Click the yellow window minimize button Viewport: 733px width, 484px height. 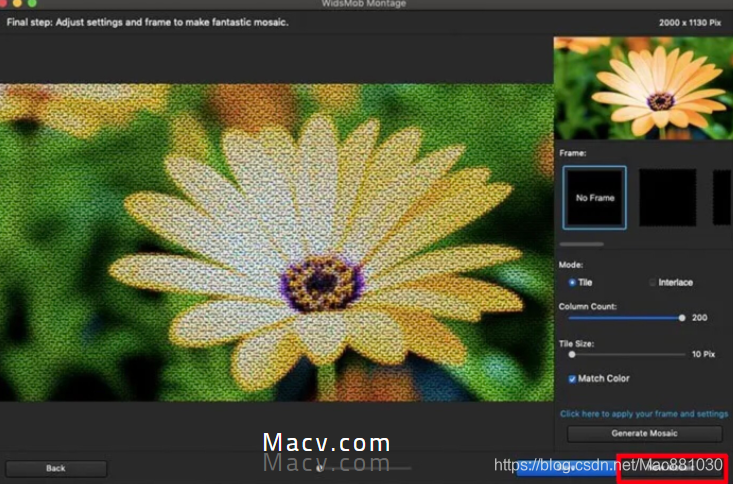coord(18,3)
